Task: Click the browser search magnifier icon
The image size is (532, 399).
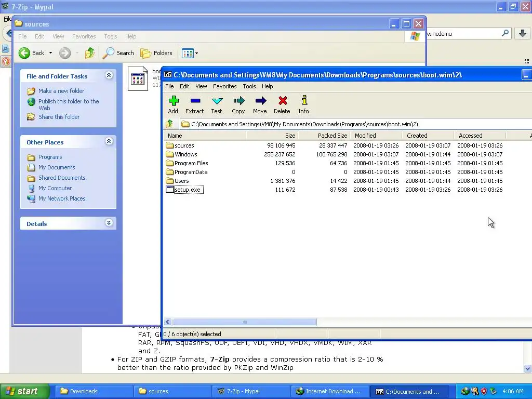Action: (505, 33)
